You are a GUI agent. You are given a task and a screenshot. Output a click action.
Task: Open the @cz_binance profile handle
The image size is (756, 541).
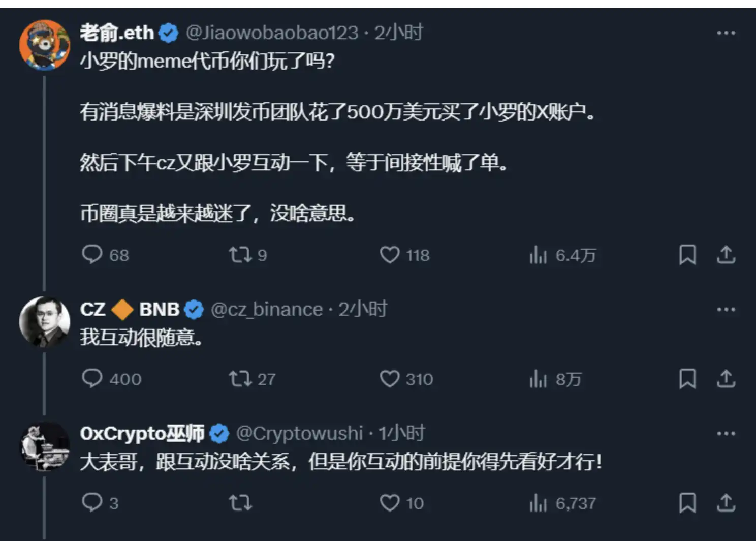[x=267, y=309]
